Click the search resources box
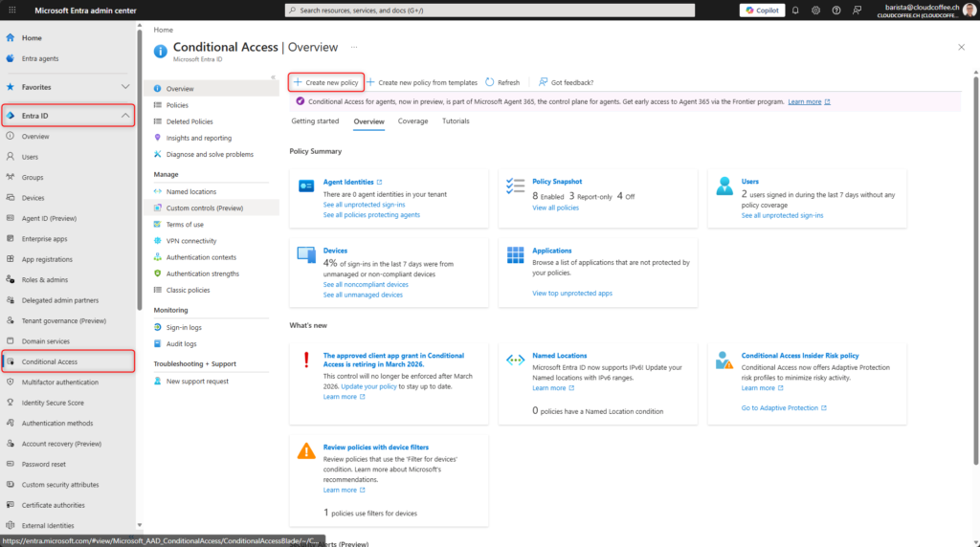980x547 pixels. pyautogui.click(x=490, y=10)
